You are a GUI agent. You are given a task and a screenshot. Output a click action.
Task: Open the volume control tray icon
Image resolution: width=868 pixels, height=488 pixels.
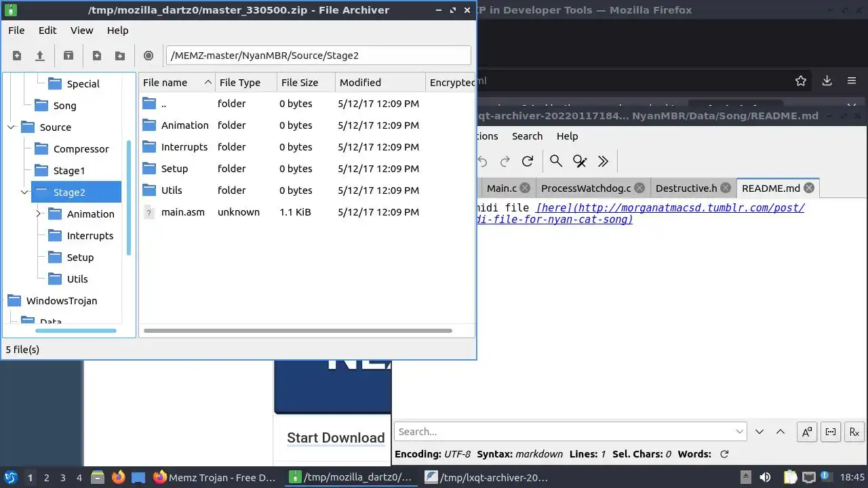(x=766, y=478)
